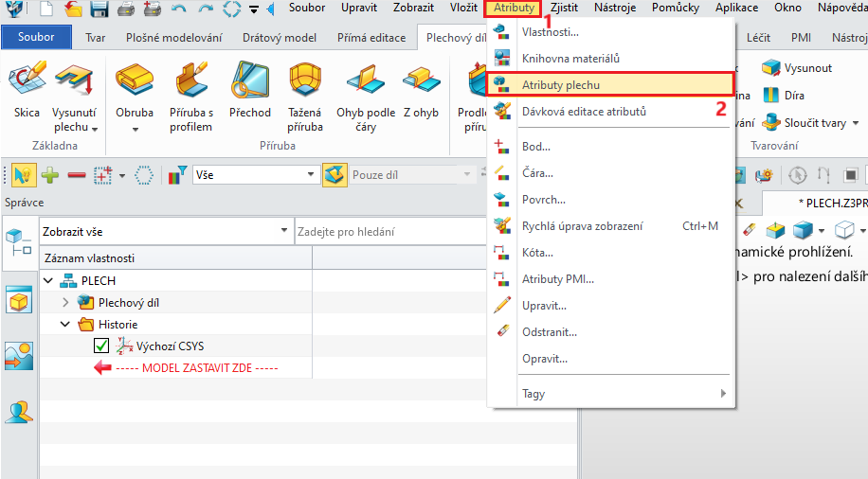
Task: Select the Přechod loft tool
Action: pos(250,90)
